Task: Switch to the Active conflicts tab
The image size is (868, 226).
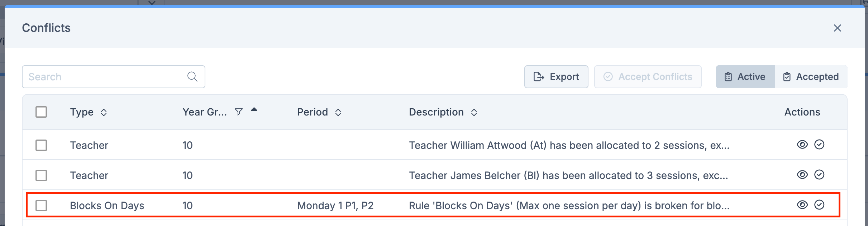Action: tap(745, 77)
